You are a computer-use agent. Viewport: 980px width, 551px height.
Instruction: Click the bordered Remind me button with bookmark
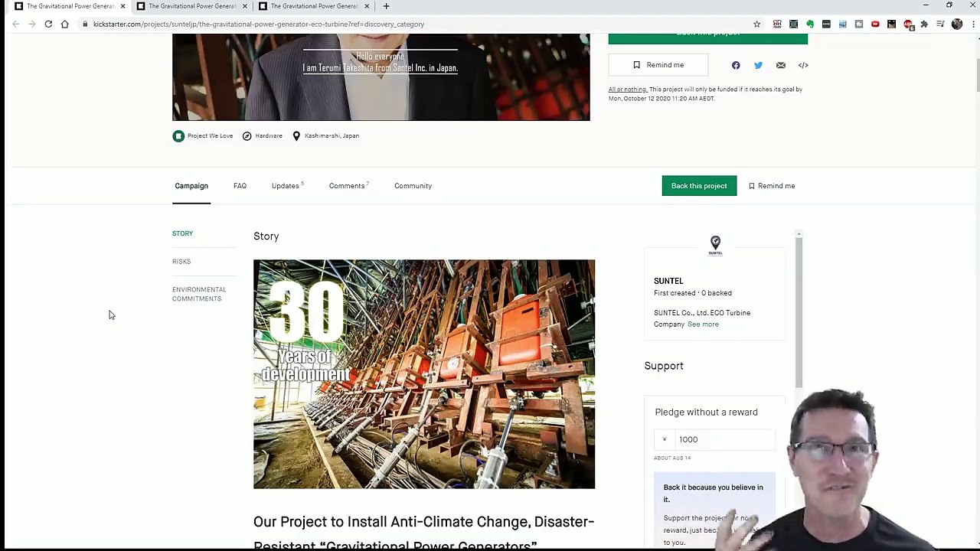(x=658, y=65)
